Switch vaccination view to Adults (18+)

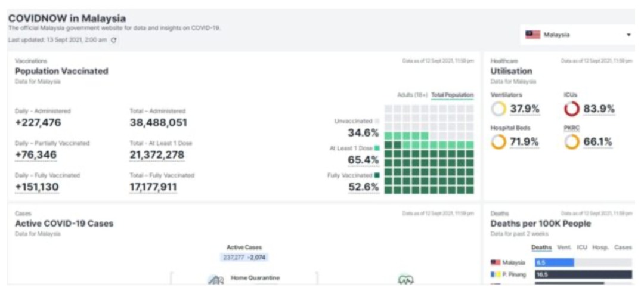click(412, 95)
